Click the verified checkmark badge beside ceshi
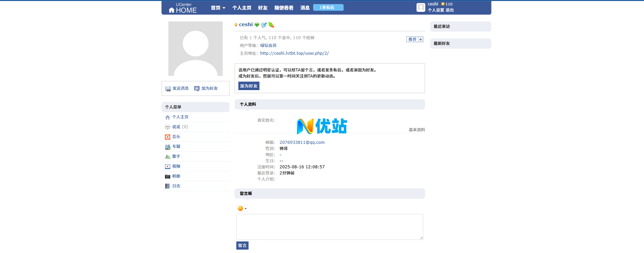Viewport: 644px width, 253px height. point(264,25)
